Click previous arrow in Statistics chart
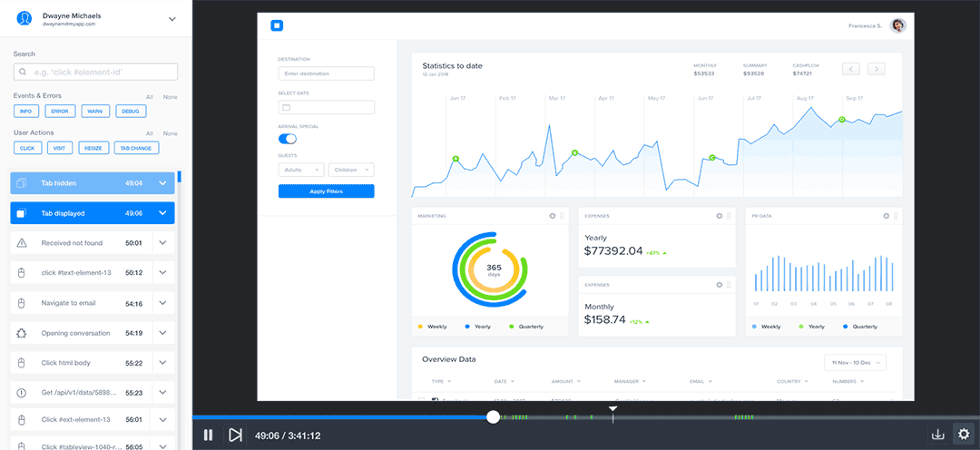Screen dimensions: 980x450 click(x=850, y=69)
